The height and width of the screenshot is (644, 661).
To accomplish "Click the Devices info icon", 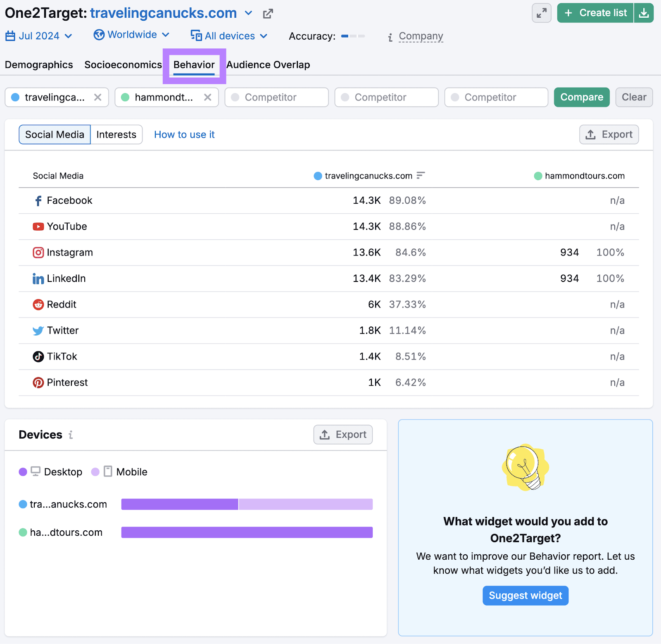I will [x=71, y=435].
